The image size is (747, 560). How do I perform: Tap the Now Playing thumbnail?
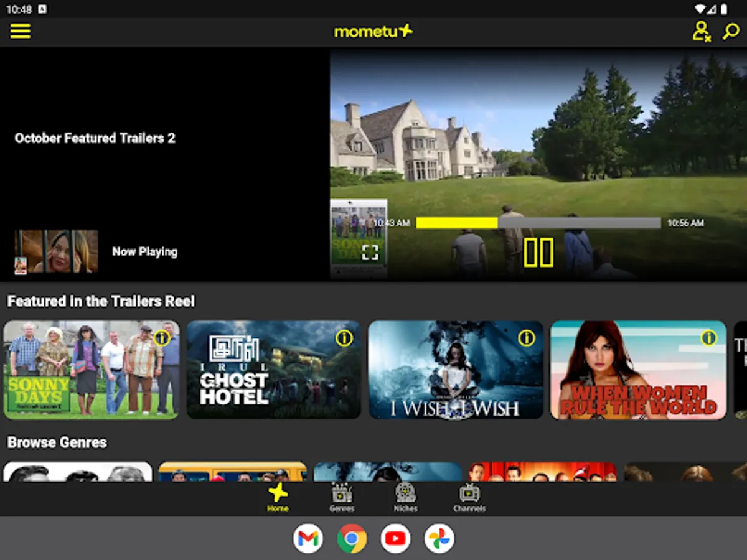[x=56, y=252]
